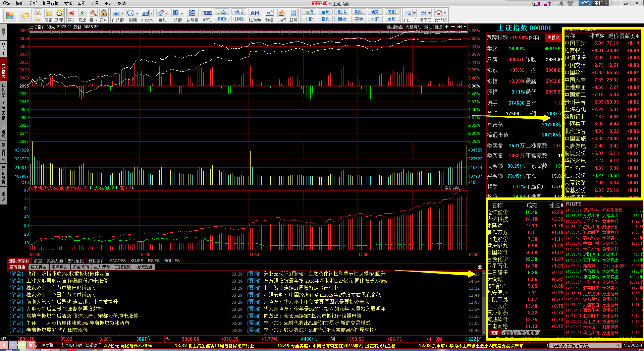Click the 周期 clock icon

point(130,13)
